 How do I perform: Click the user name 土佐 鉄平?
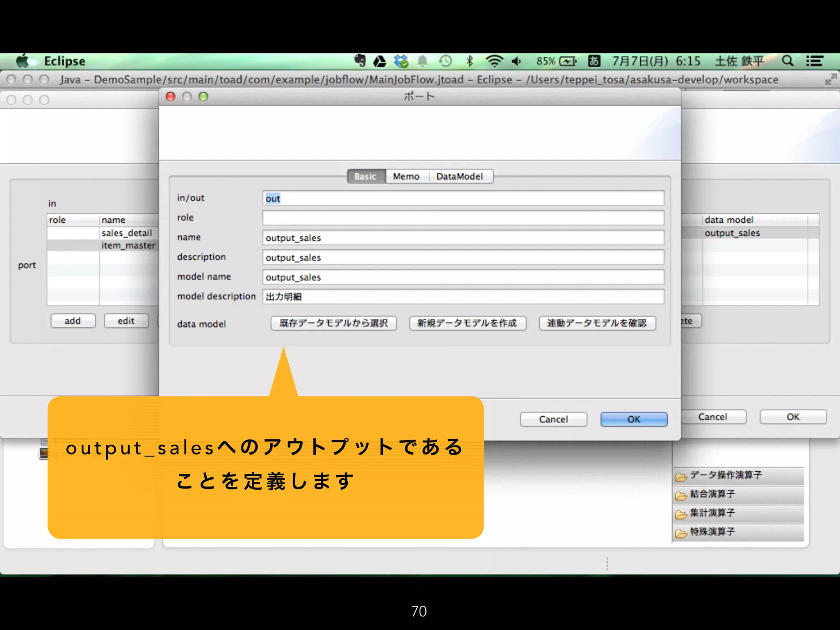pyautogui.click(x=739, y=62)
